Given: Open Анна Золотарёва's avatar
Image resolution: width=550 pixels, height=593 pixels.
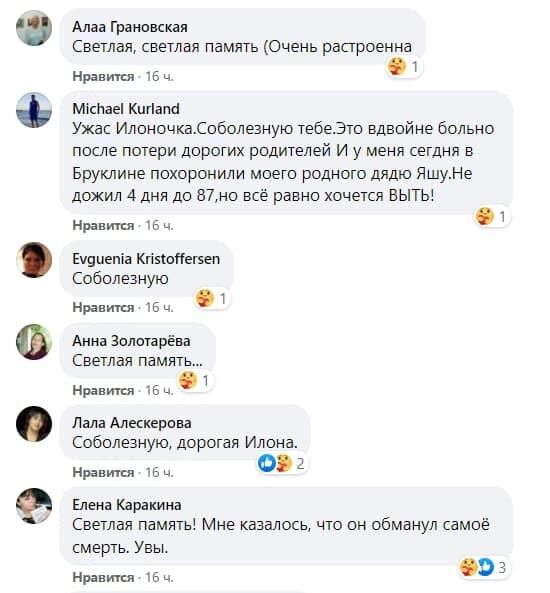Looking at the screenshot, I should [x=34, y=342].
